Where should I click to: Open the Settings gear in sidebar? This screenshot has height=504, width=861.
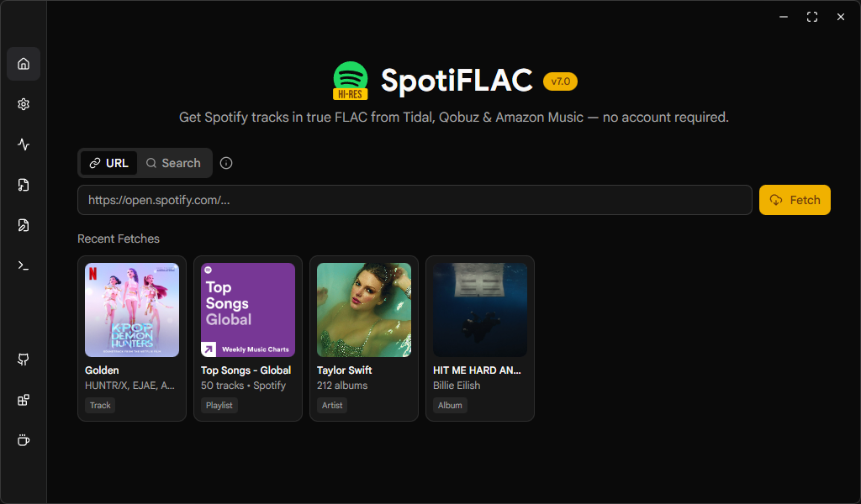[x=24, y=104]
